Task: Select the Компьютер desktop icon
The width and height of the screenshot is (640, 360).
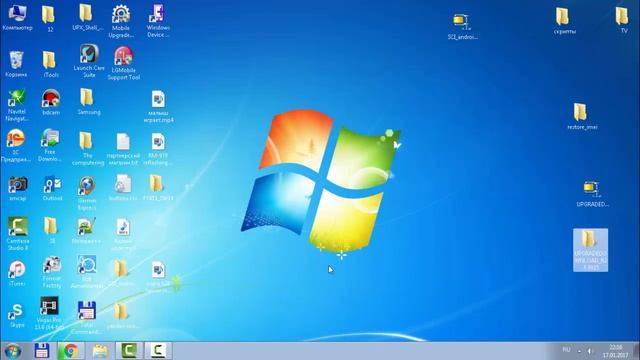Action: click(17, 18)
